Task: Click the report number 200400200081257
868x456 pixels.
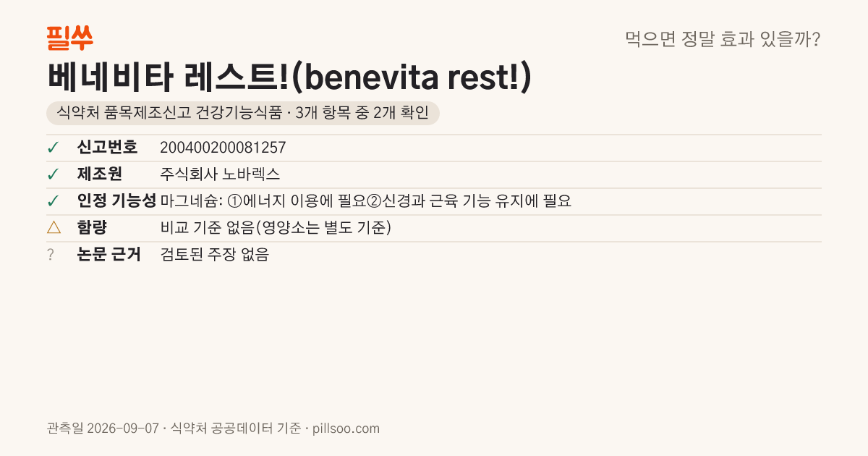Action: click(x=223, y=148)
